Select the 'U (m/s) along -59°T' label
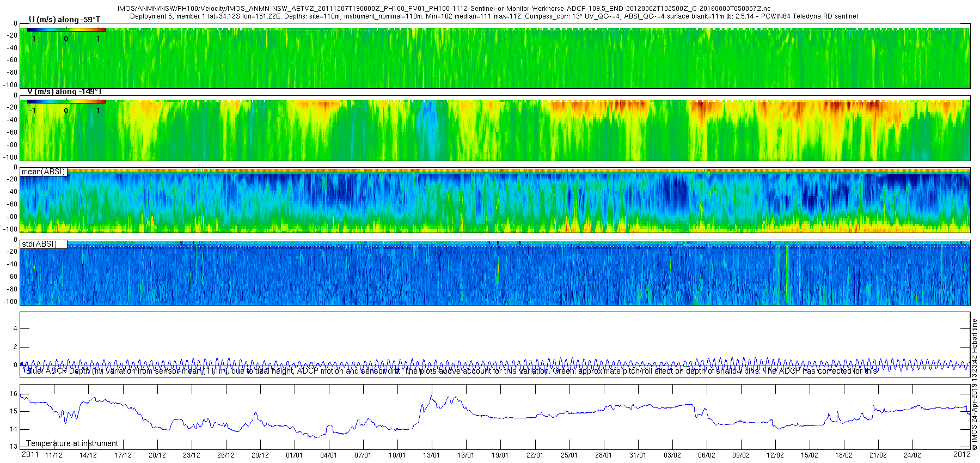The height and width of the screenshot is (463, 980). coord(64,20)
